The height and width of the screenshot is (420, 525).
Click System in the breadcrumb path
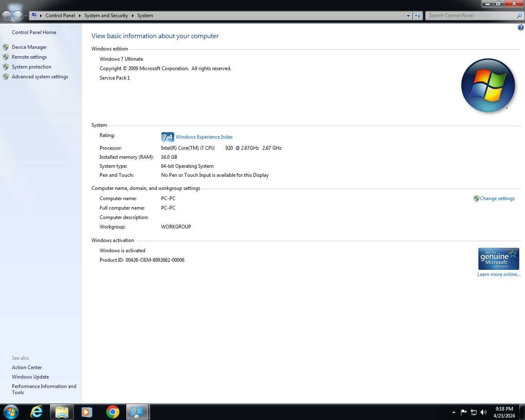coord(145,16)
